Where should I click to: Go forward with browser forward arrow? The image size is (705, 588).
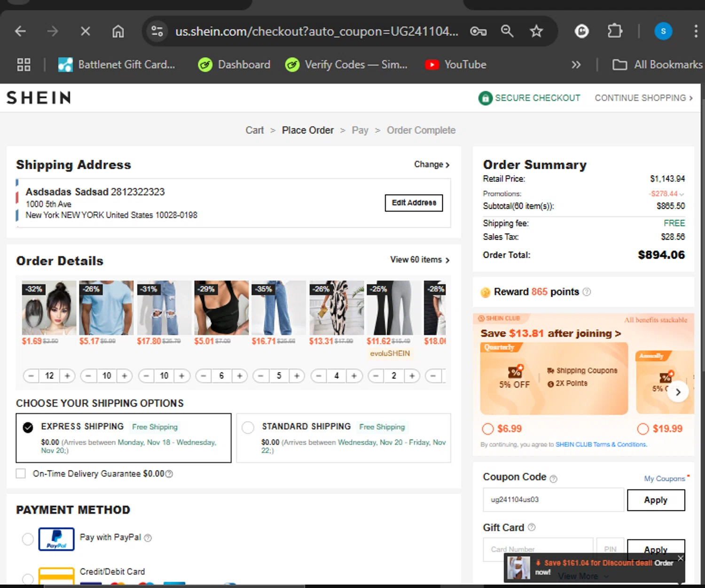pyautogui.click(x=53, y=31)
